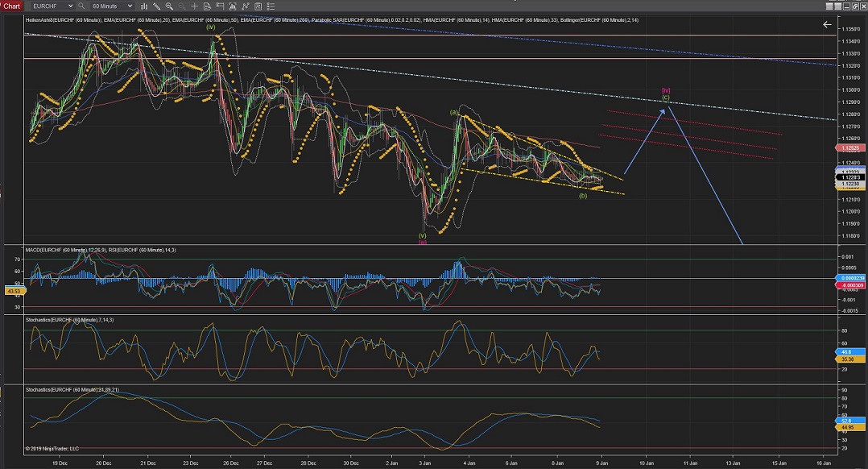The height and width of the screenshot is (469, 868).
Task: Select the crosshair cursor plus icon
Action: (x=194, y=6)
